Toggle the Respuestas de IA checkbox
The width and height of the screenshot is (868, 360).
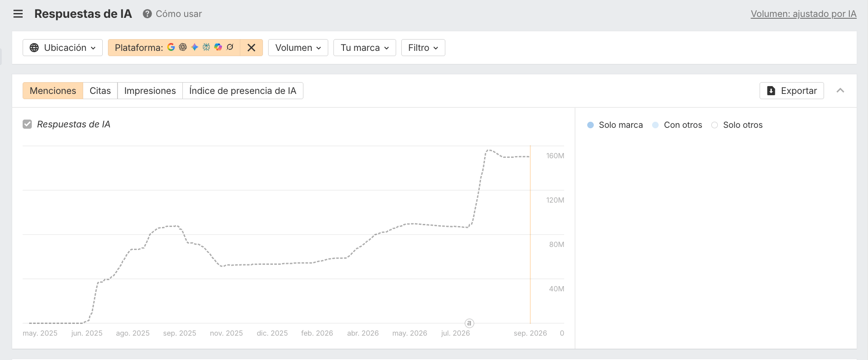pos(27,124)
